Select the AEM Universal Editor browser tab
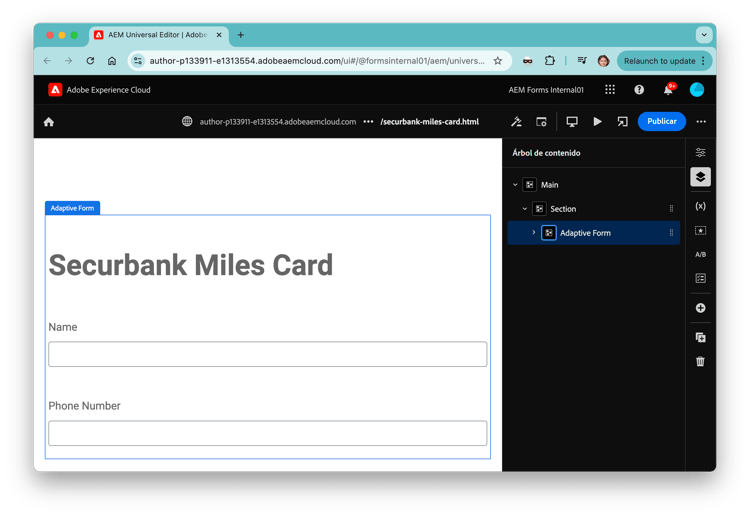This screenshot has height=516, width=750. click(158, 35)
